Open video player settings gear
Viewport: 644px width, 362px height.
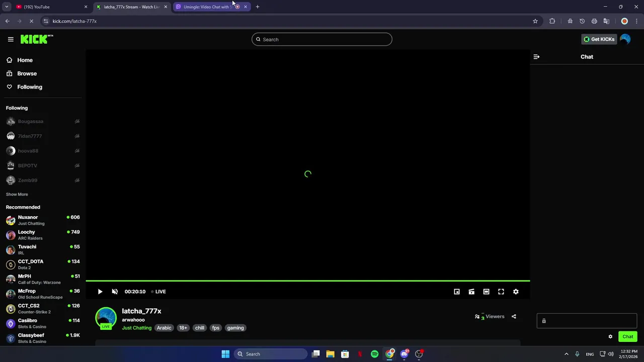coord(516,292)
